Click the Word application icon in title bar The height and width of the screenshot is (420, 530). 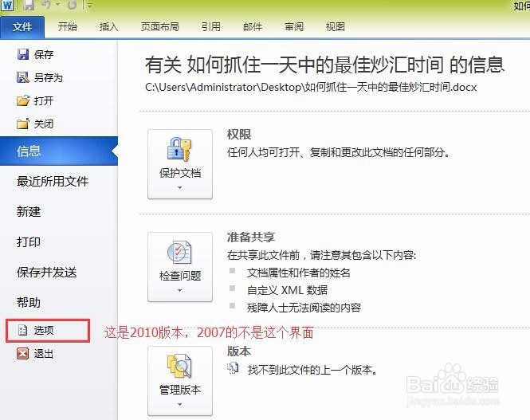[7, 5]
